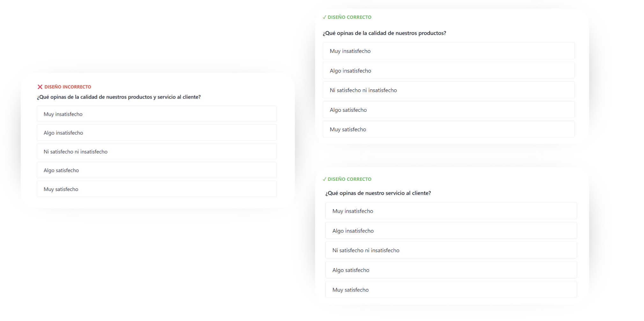Choose 'Muy satisfecho' for the product quality only question
The image size is (644, 321).
point(448,129)
